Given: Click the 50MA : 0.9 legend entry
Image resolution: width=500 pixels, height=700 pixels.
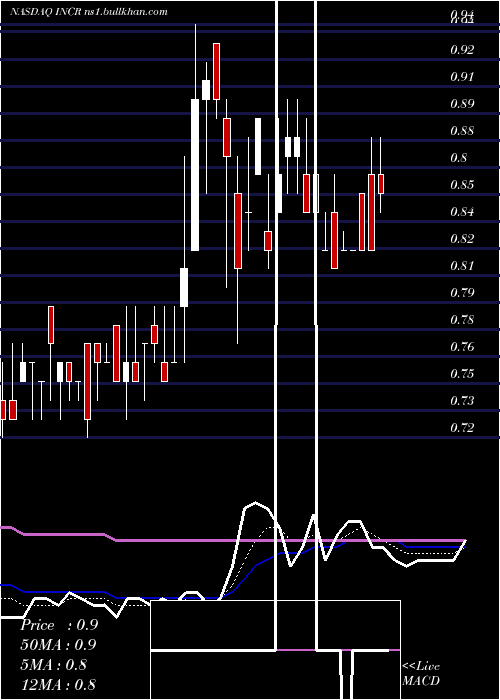Looking at the screenshot, I should [58, 645].
